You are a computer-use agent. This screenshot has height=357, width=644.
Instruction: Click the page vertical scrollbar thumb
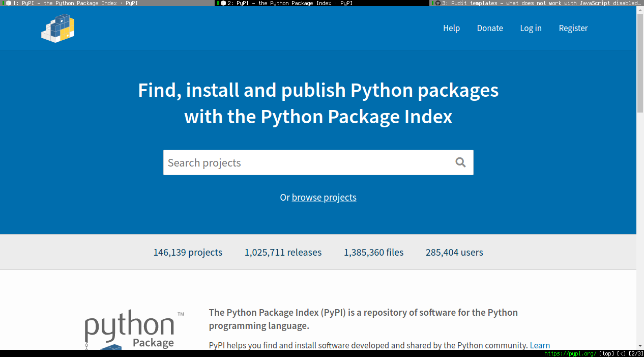pos(640,64)
